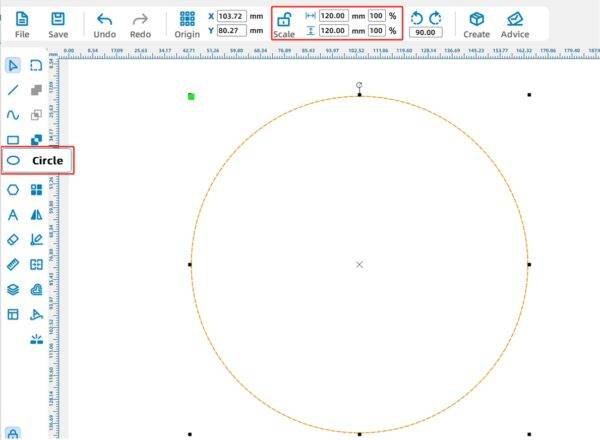Save the current project
The height and width of the screenshot is (440, 600).
(58, 24)
